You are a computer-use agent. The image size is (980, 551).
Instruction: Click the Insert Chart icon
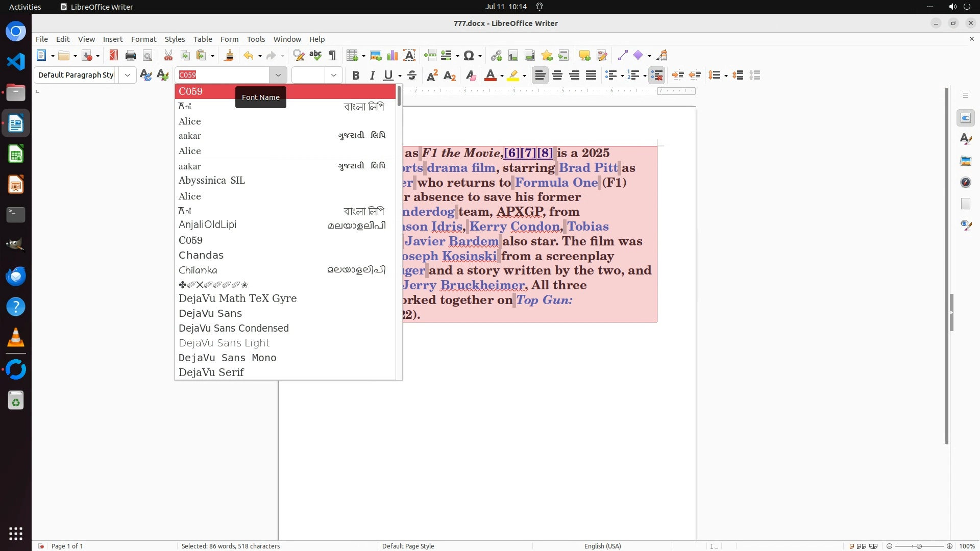[392, 56]
